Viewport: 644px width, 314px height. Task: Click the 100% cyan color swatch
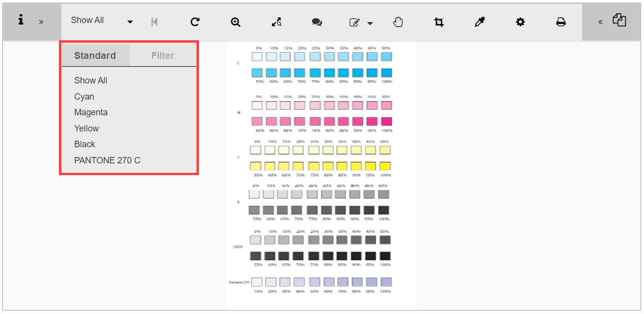(x=386, y=73)
